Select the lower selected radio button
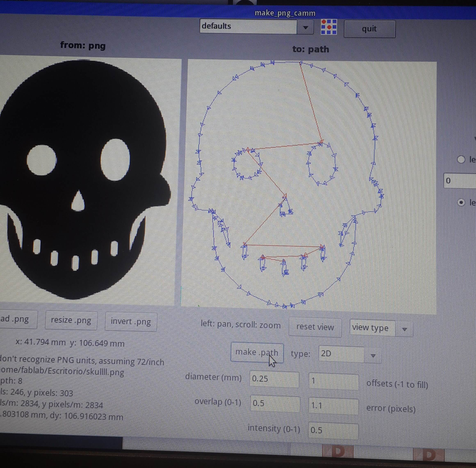This screenshot has height=468, width=476. tap(461, 203)
